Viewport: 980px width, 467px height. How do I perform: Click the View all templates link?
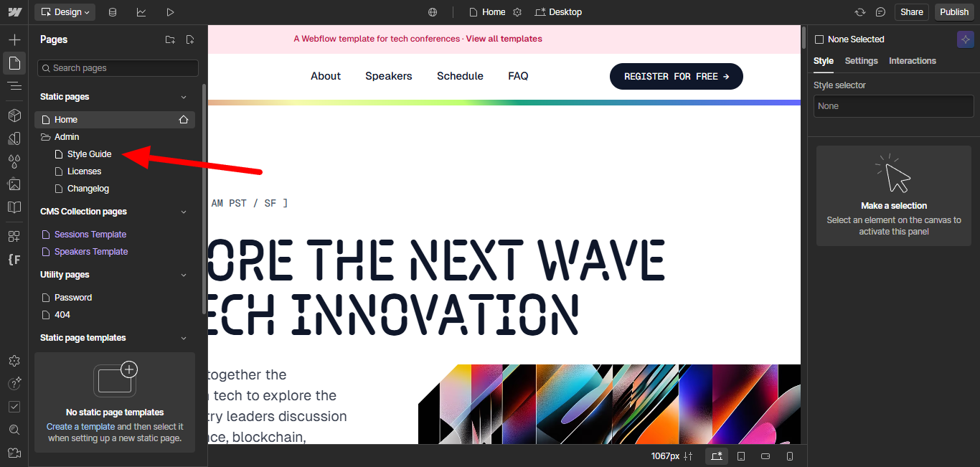504,39
